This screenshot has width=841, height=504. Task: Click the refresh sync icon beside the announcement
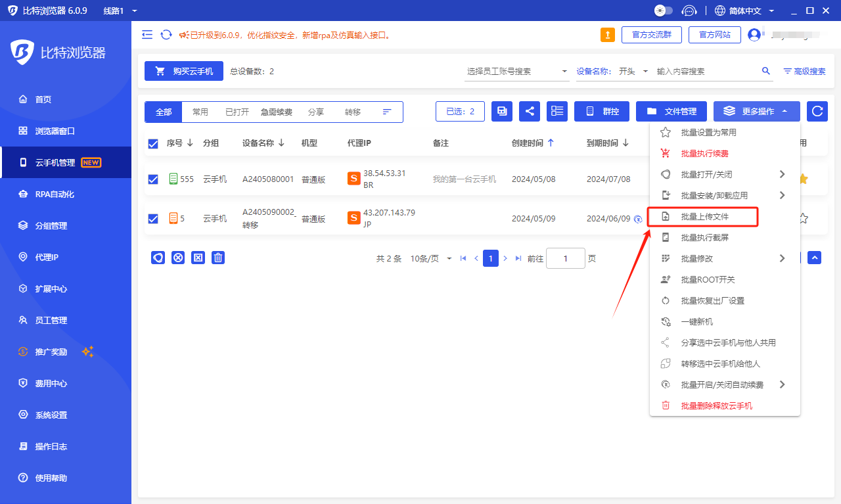[x=166, y=35]
